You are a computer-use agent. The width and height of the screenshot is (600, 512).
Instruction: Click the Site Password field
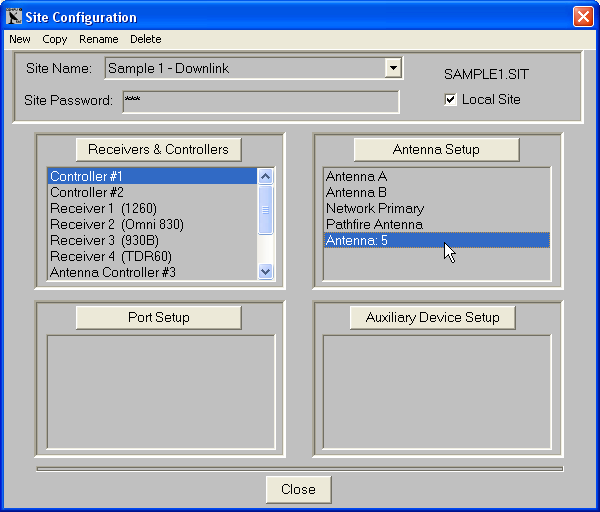click(260, 102)
